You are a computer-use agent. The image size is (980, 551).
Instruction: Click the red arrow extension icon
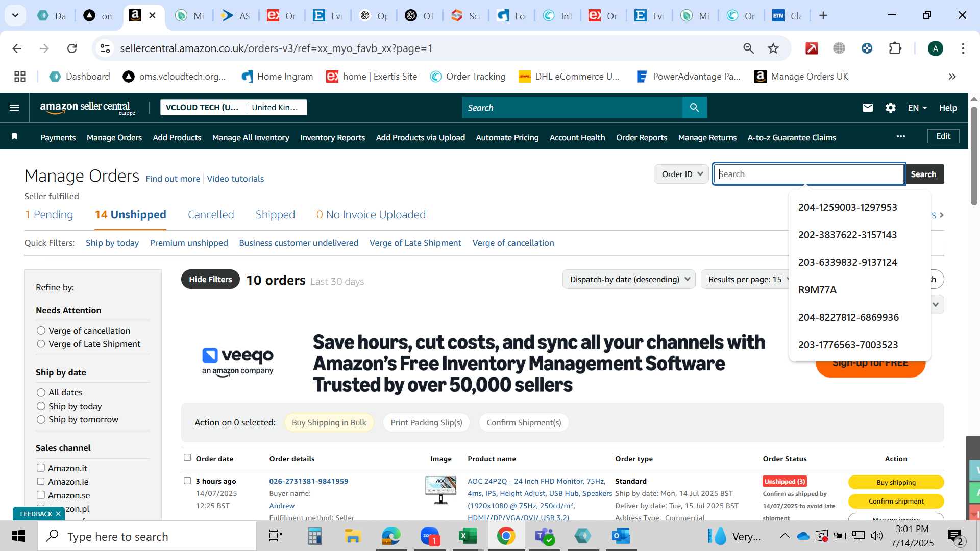(812, 48)
